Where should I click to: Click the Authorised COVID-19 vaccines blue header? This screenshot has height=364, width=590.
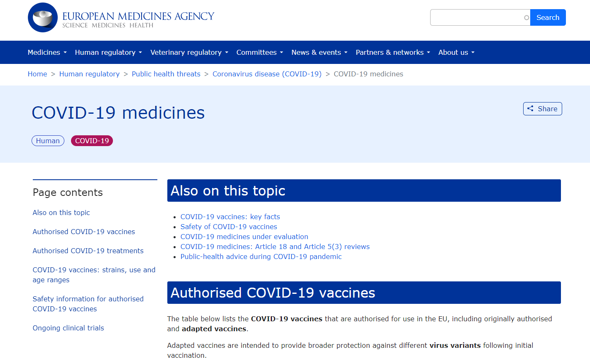point(364,293)
